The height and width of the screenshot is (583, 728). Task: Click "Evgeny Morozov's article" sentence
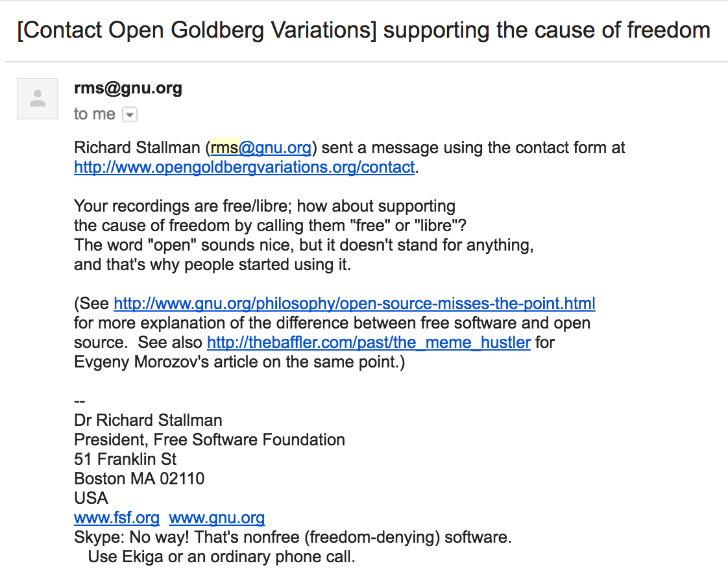pos(239,362)
